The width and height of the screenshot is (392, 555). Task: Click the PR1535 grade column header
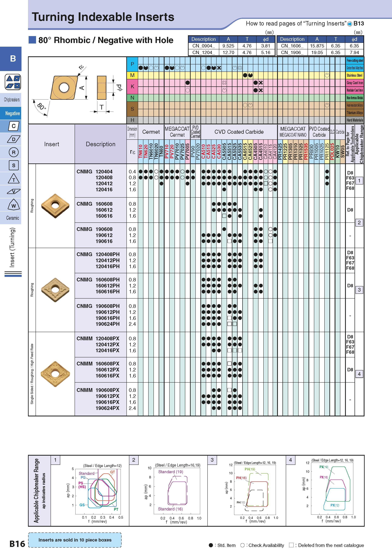click(x=306, y=151)
